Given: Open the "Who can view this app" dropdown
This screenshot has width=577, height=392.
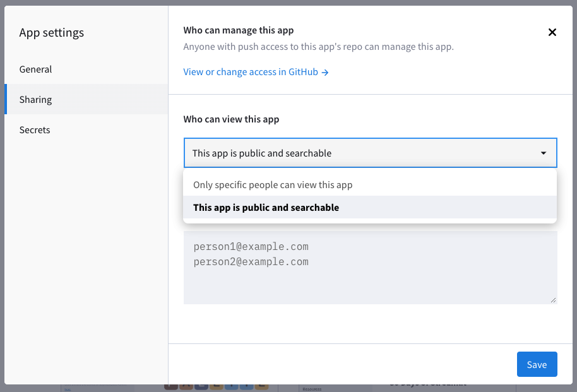Looking at the screenshot, I should [370, 153].
